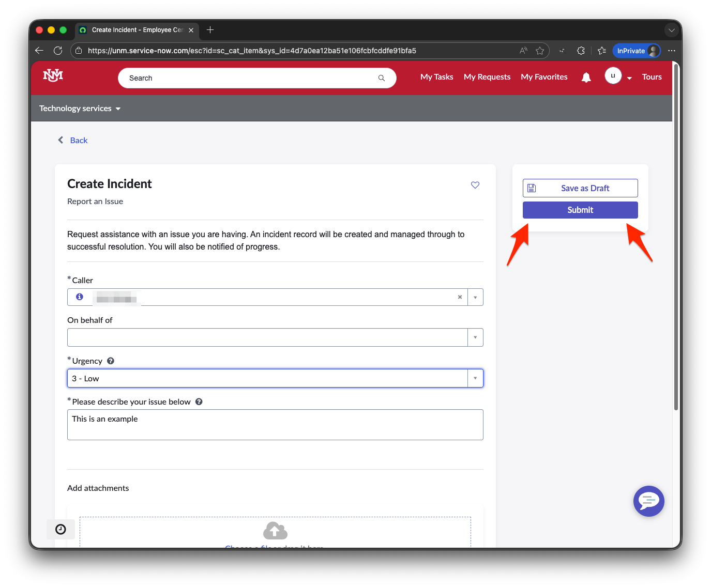The image size is (711, 588).
Task: Click the Urgency help question mark icon
Action: [111, 360]
